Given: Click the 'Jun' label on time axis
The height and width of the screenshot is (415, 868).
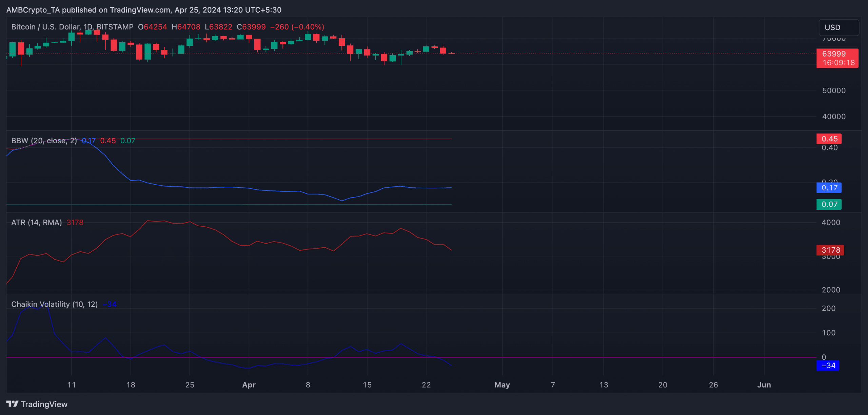Looking at the screenshot, I should [764, 385].
